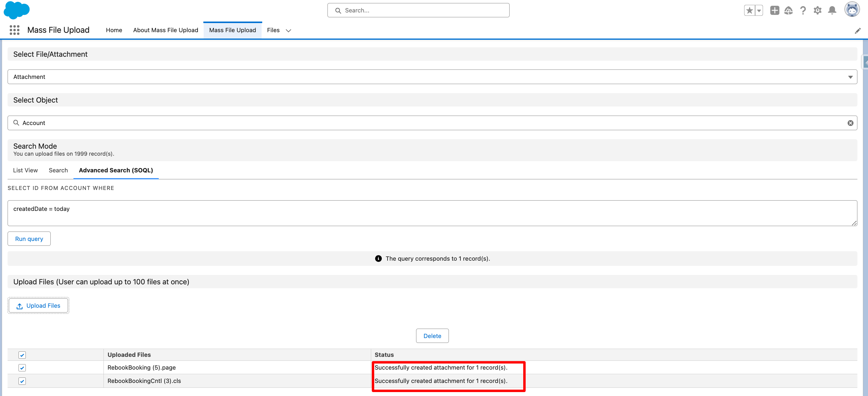Uncheck the RebookBookingCntl (3).cls checkbox

click(x=22, y=381)
